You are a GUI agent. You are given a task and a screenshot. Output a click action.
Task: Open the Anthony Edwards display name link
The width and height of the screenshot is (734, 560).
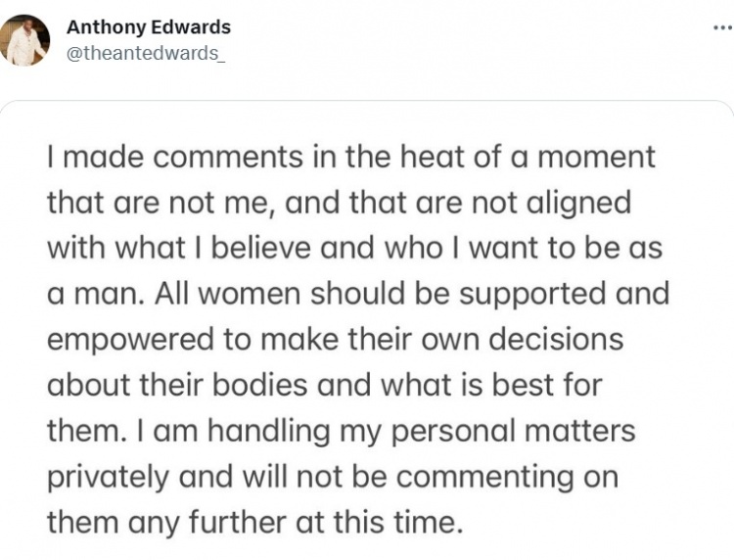tap(148, 27)
